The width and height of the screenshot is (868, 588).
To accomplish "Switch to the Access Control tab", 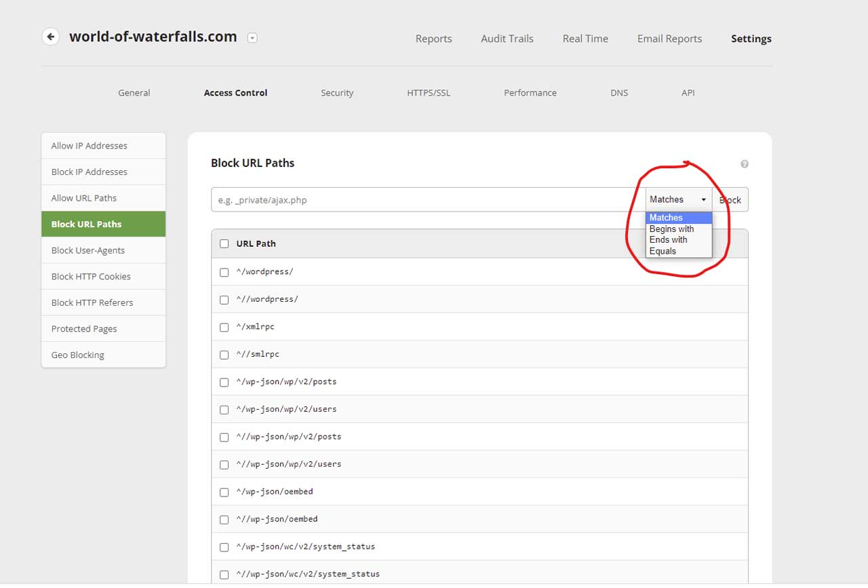I will point(236,93).
